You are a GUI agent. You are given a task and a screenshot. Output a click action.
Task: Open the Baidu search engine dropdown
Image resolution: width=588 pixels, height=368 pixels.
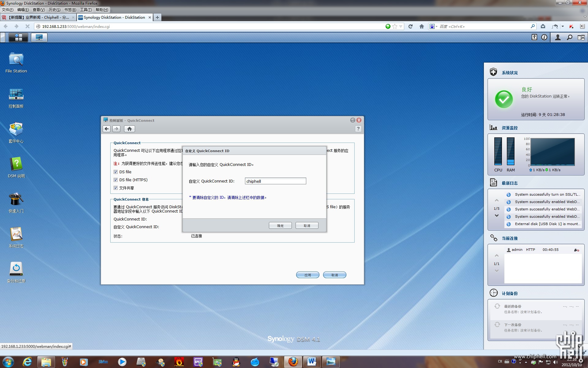pyautogui.click(x=433, y=27)
